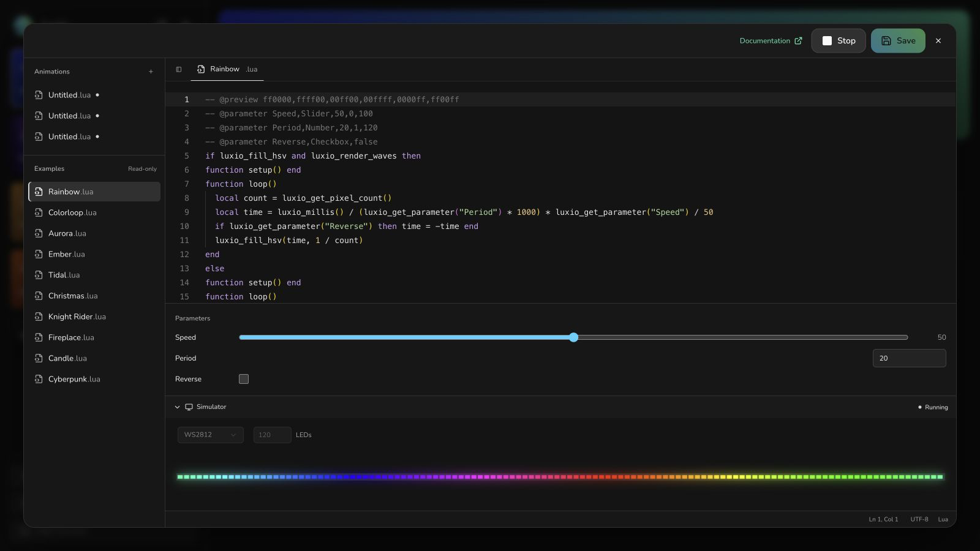Close the editor dialog
Viewport: 980px width, 551px height.
tap(938, 41)
